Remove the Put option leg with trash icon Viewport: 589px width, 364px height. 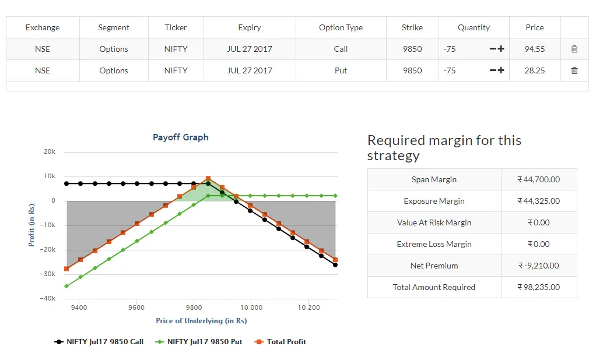click(574, 70)
